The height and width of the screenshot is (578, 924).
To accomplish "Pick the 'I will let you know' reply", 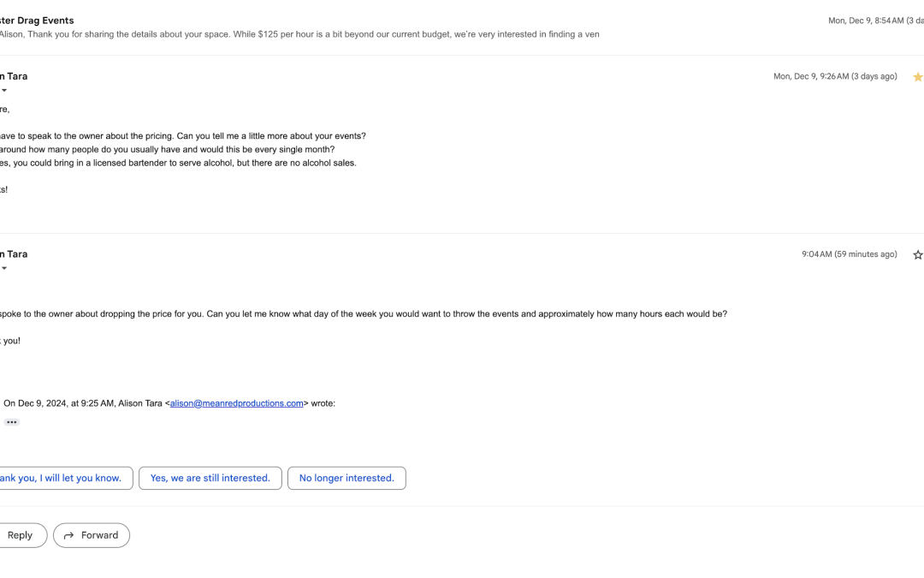I will pos(64,478).
